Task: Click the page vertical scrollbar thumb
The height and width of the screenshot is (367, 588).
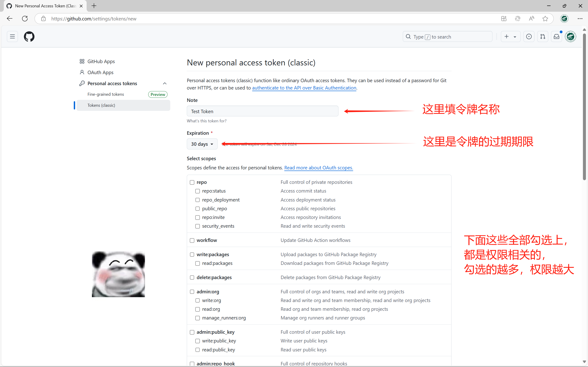Action: point(584,107)
